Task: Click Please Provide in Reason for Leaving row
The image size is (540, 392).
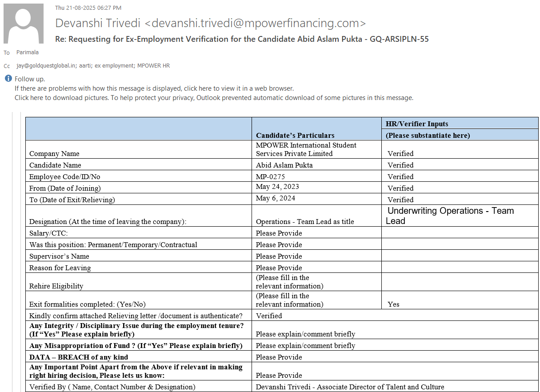Action: coord(279,268)
